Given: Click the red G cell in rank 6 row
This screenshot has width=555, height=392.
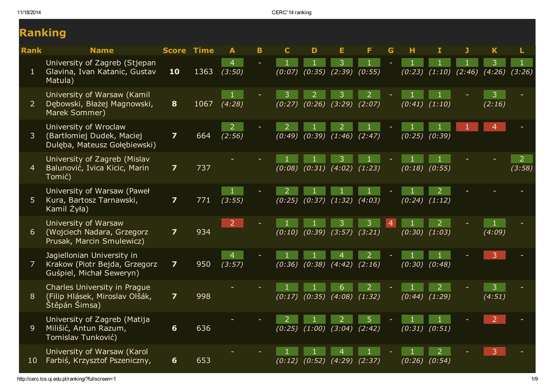Looking at the screenshot, I should coord(391,223).
